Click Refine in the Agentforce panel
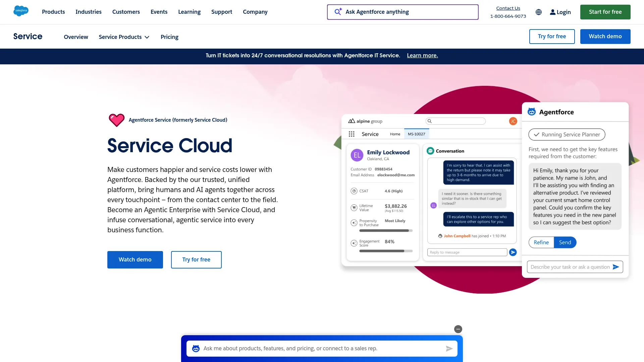The height and width of the screenshot is (362, 644). tap(541, 242)
